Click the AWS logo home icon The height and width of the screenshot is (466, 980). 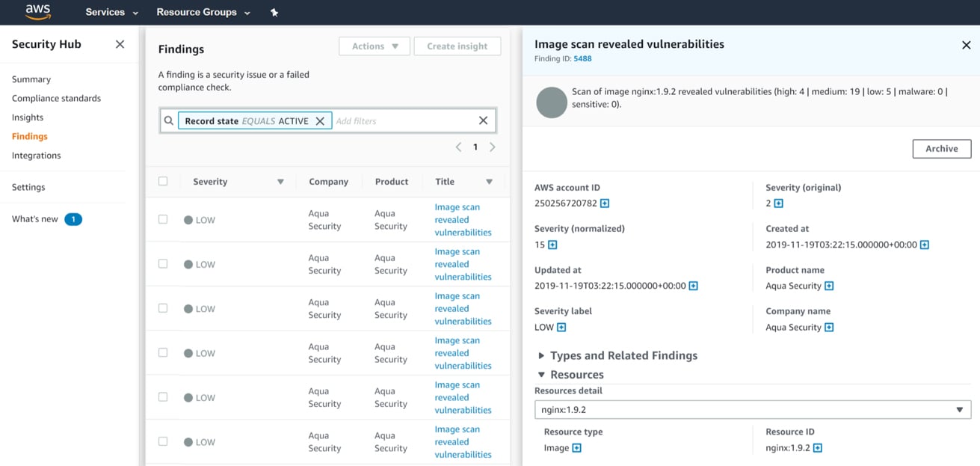(37, 11)
